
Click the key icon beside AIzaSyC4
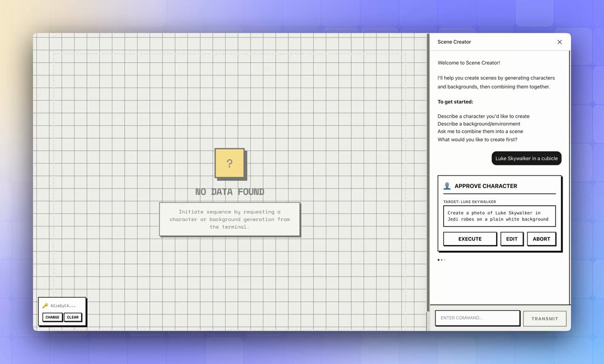(46, 305)
